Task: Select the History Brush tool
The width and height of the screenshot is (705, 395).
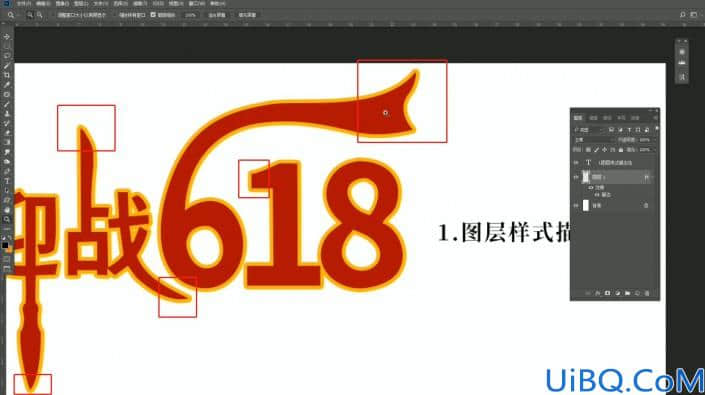Action: coord(7,123)
